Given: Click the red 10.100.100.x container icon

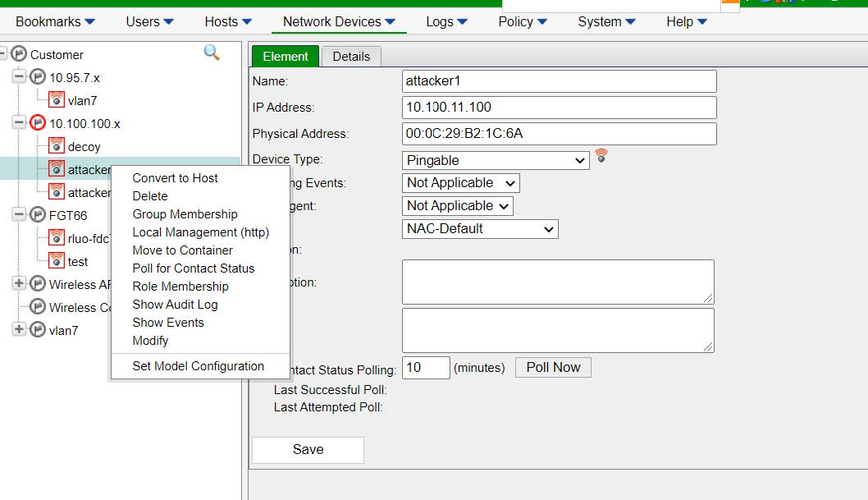Looking at the screenshot, I should (38, 123).
